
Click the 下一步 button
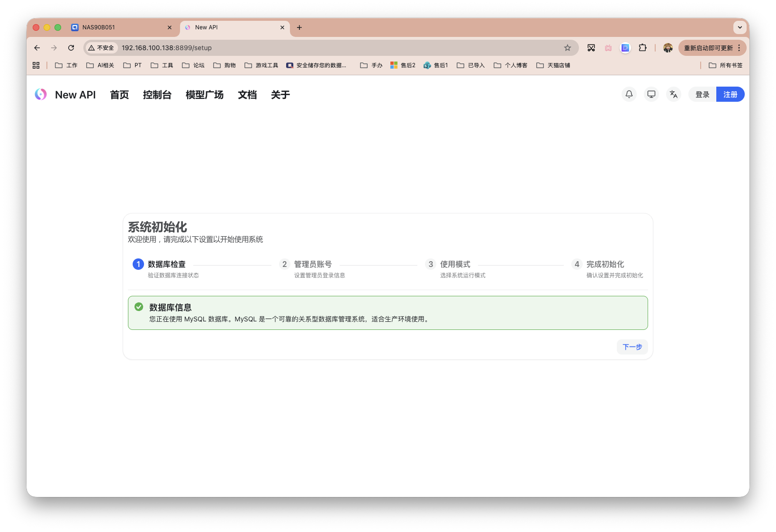point(632,346)
